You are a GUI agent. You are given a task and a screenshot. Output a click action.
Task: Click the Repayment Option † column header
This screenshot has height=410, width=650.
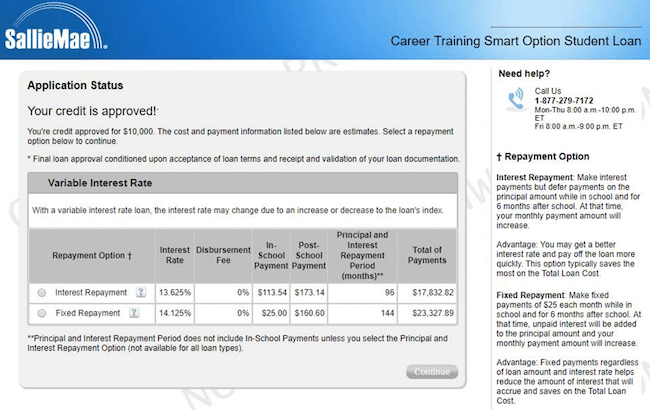(x=92, y=256)
